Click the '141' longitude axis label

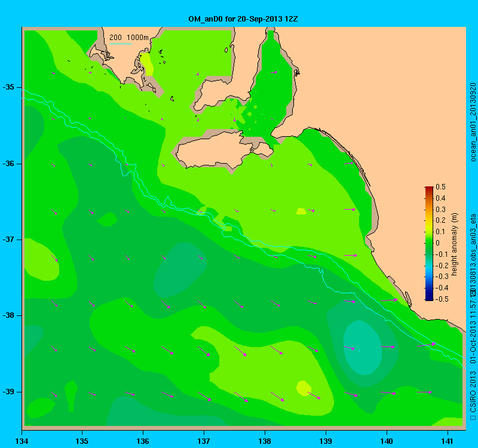[448, 441]
